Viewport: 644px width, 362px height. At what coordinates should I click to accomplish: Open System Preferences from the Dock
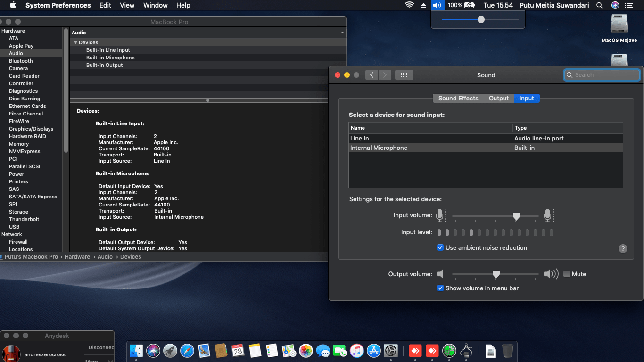click(x=391, y=351)
